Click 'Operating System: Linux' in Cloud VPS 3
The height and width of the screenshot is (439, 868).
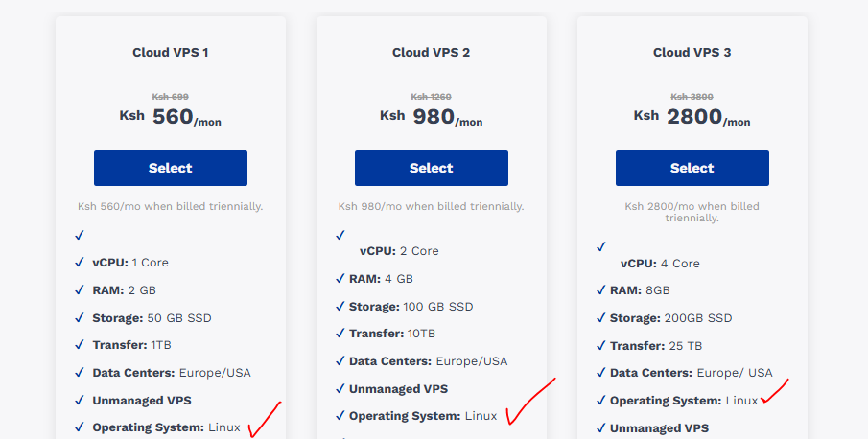tap(684, 401)
